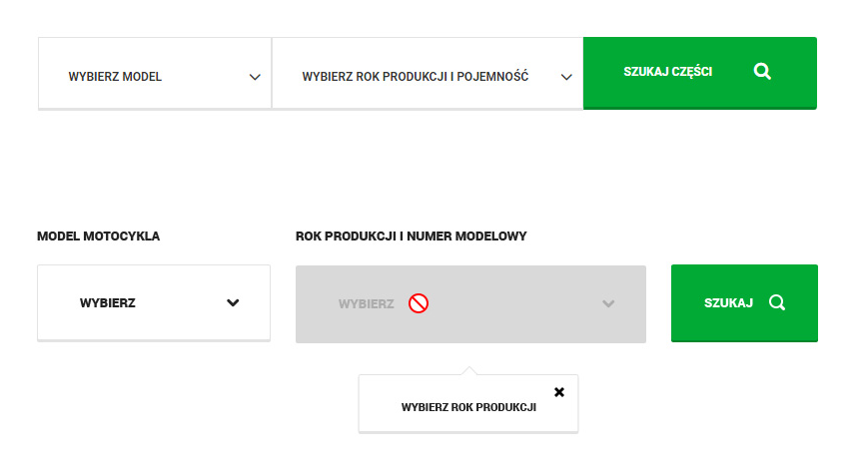The image size is (868, 476).
Task: Open the WYBIERZ MODEL selector text
Action: click(x=115, y=77)
